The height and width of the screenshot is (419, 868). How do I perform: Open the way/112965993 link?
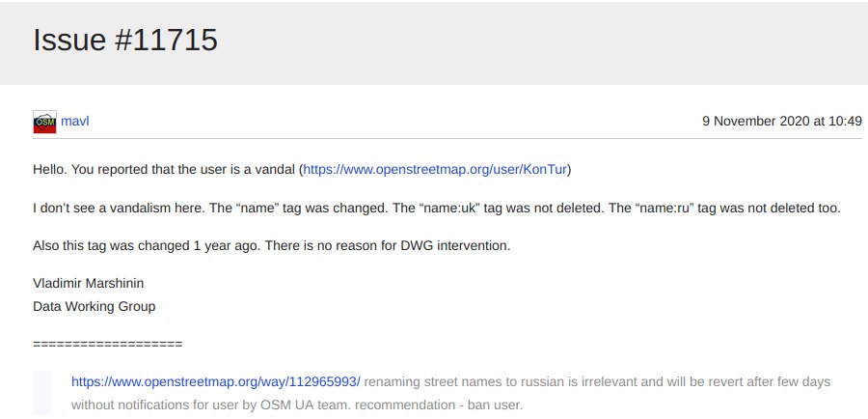click(216, 382)
